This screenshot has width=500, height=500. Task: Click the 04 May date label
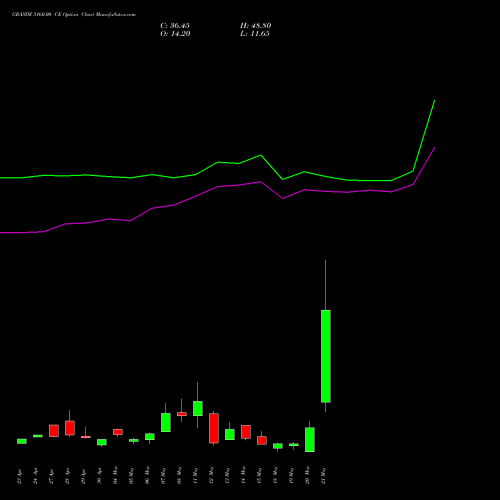pyautogui.click(x=115, y=475)
